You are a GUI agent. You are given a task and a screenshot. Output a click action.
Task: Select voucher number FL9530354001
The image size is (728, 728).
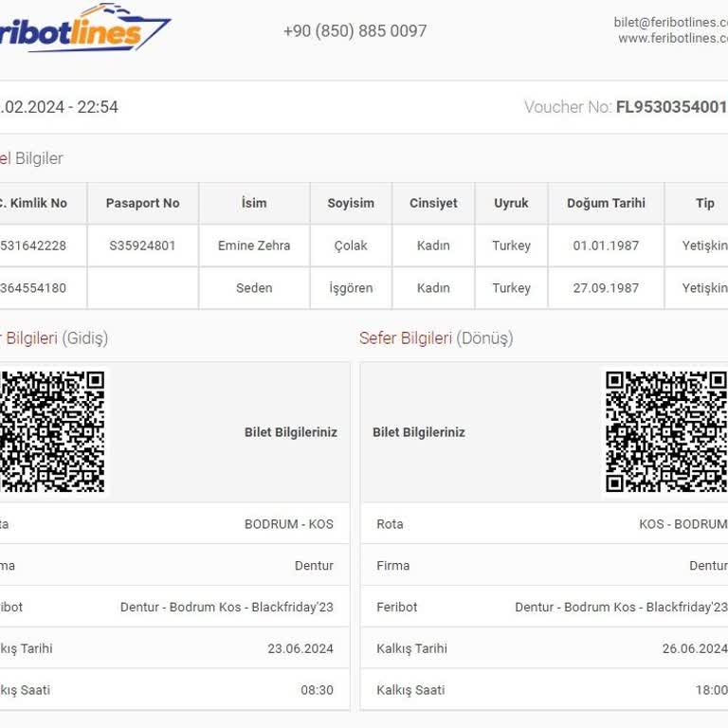(671, 107)
